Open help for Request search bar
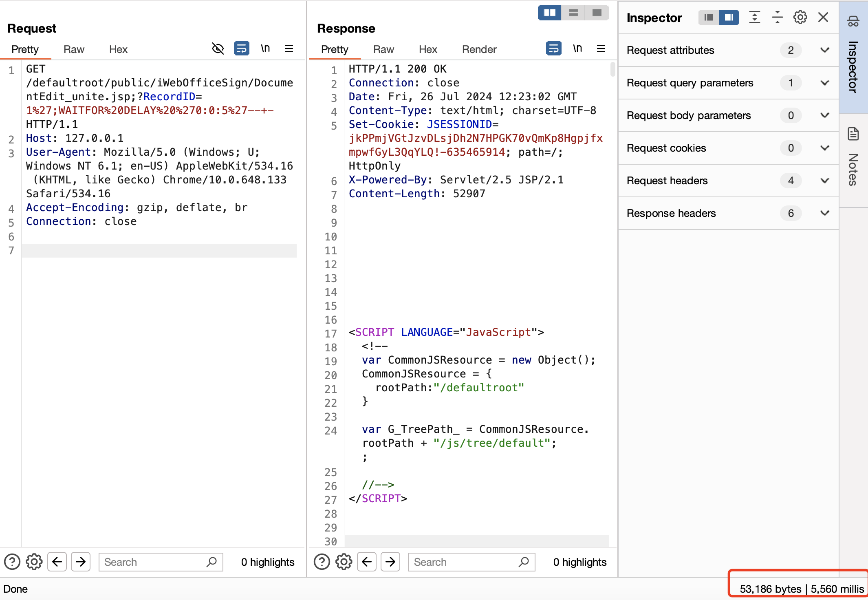The height and width of the screenshot is (600, 868). [12, 562]
